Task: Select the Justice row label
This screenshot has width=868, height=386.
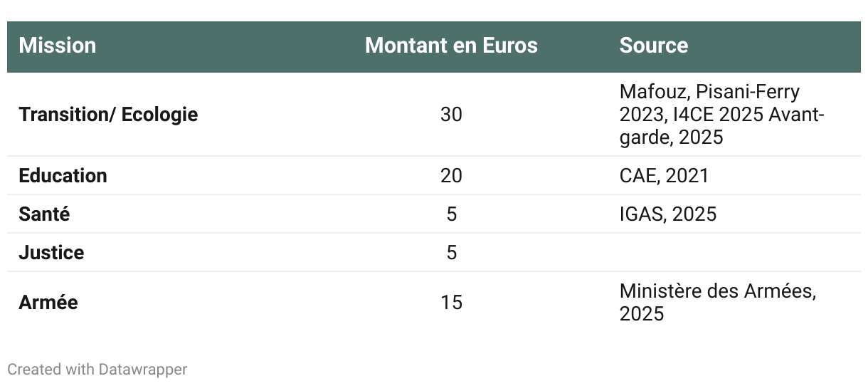Action: pyautogui.click(x=51, y=252)
